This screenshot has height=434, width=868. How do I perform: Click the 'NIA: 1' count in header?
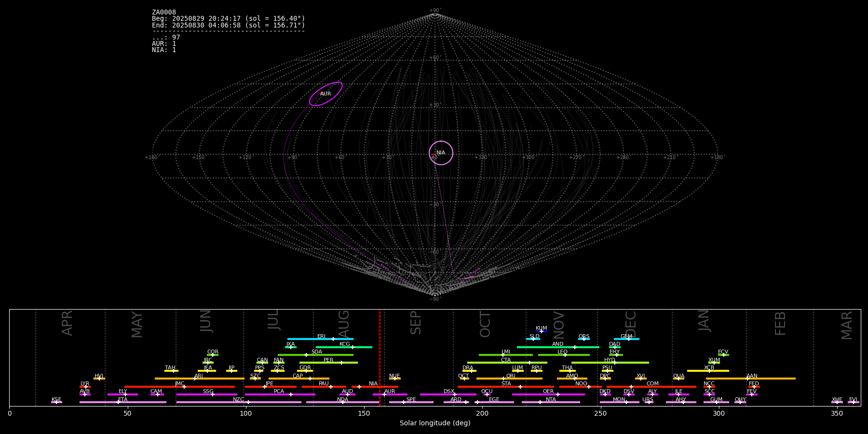pyautogui.click(x=164, y=50)
